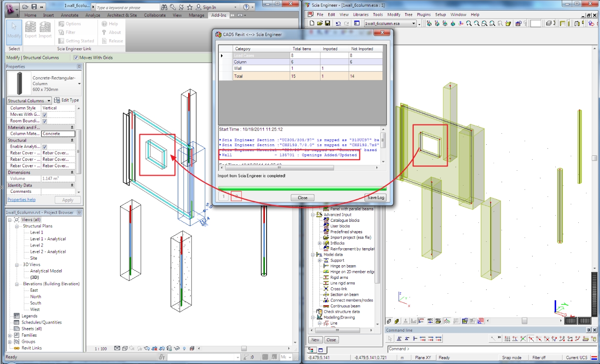Open the column type selector dropdown arrow

coord(79,84)
